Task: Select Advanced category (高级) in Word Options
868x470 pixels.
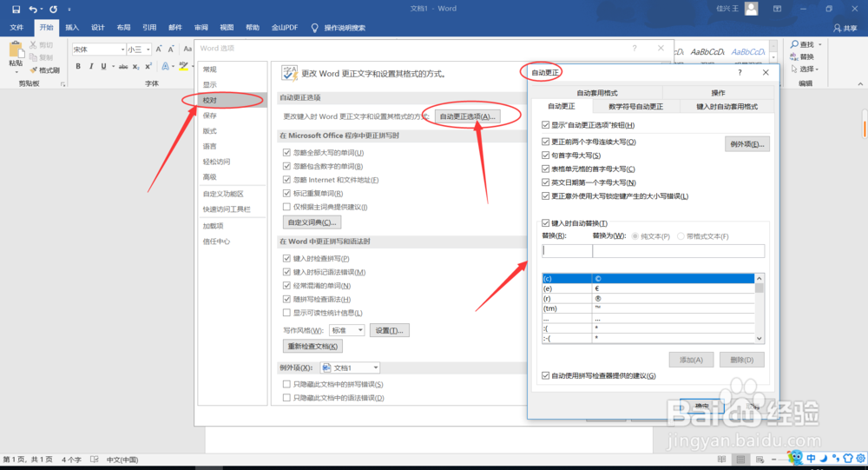Action: tap(232, 177)
